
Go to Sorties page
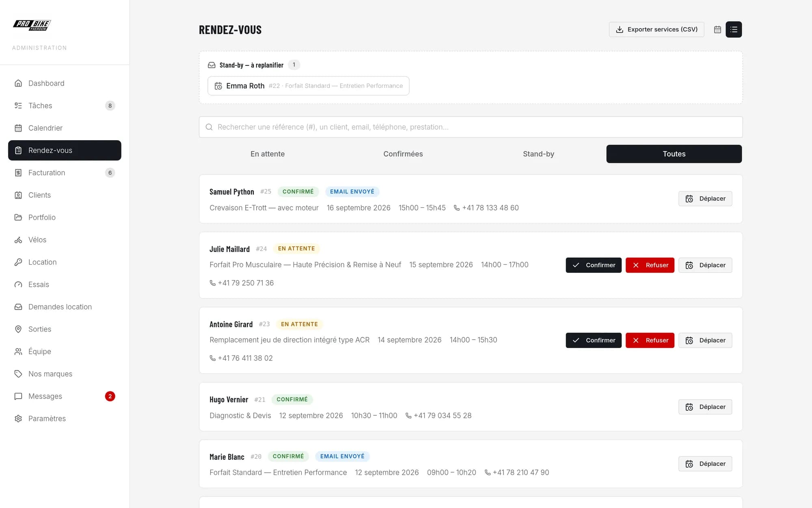point(65,329)
